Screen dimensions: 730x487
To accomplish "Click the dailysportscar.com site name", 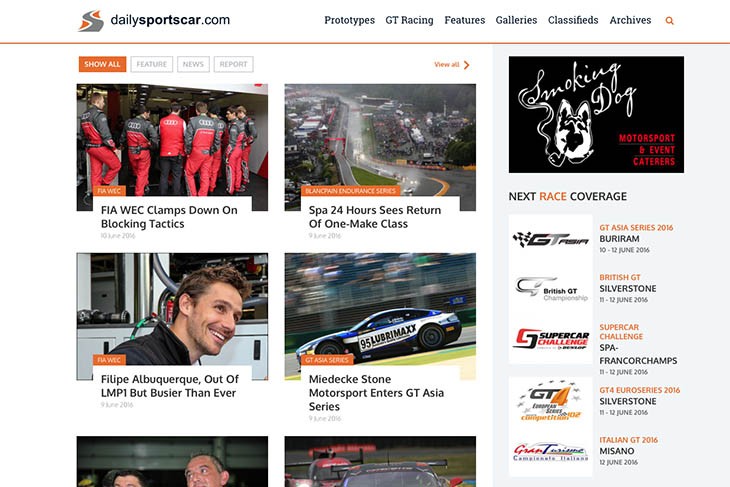I will pos(170,20).
